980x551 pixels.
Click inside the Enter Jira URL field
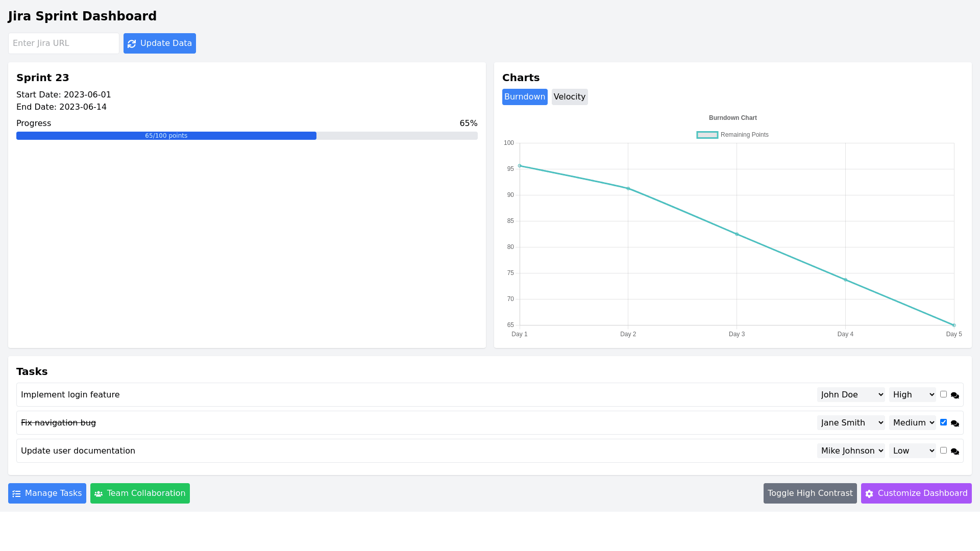tap(63, 43)
